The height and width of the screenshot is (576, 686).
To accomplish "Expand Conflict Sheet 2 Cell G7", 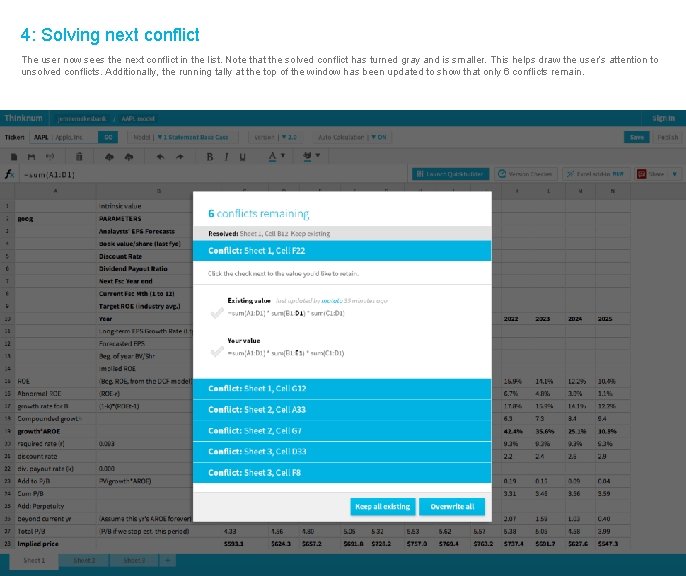I will tap(342, 431).
